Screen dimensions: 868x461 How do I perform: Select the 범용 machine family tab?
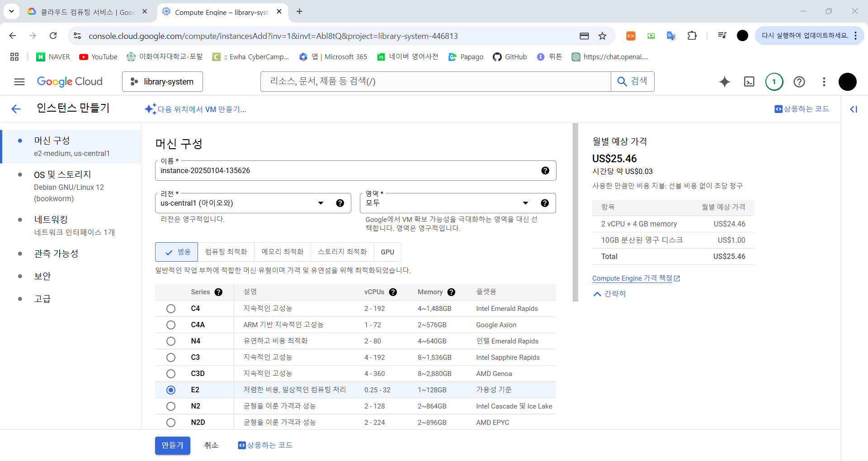point(176,252)
